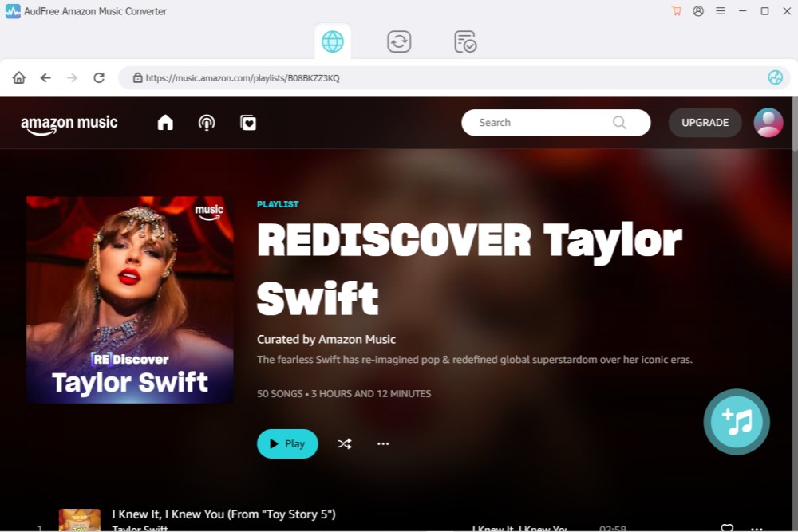The image size is (798, 532).
Task: Minimize the AudFree window
Action: 742,10
